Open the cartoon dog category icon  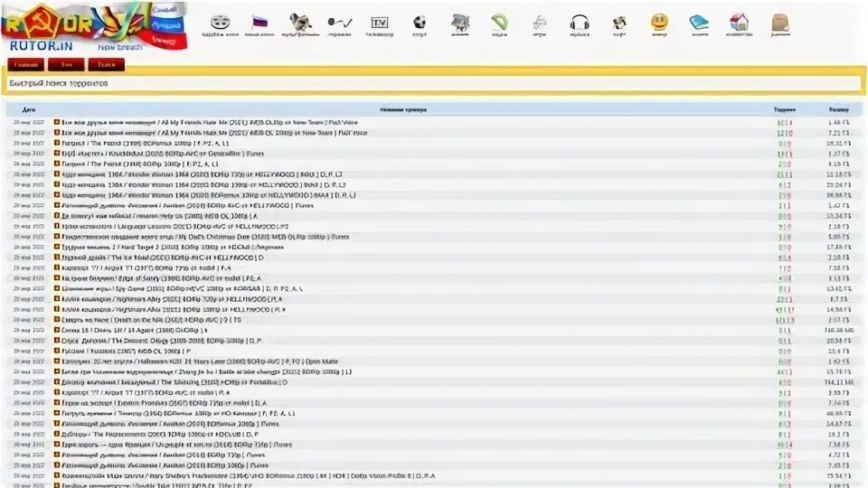point(300,23)
